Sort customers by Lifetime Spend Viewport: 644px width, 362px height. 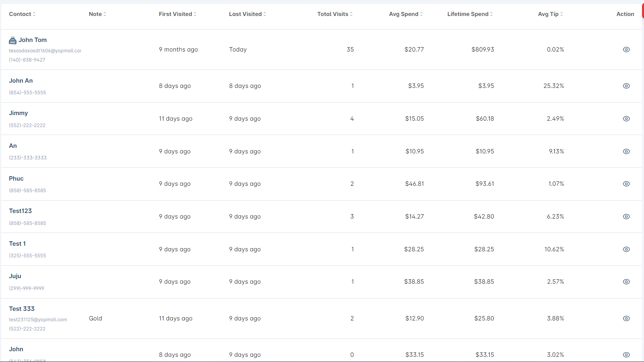pos(470,14)
